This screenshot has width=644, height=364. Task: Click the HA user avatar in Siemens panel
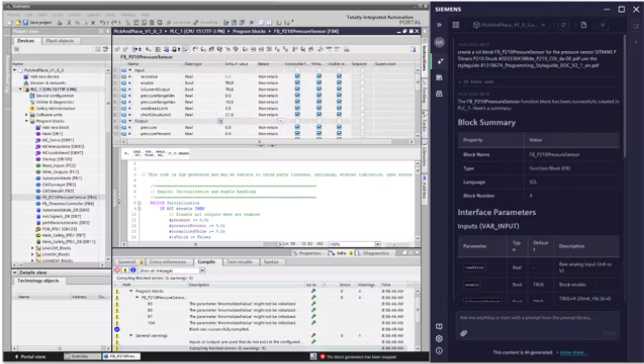(x=439, y=44)
